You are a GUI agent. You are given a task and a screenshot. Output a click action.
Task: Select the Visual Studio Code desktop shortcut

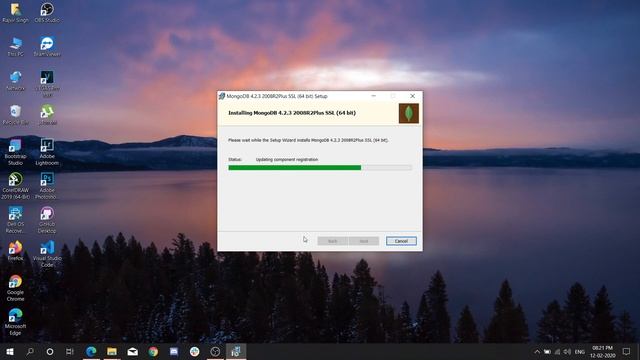coord(47,254)
